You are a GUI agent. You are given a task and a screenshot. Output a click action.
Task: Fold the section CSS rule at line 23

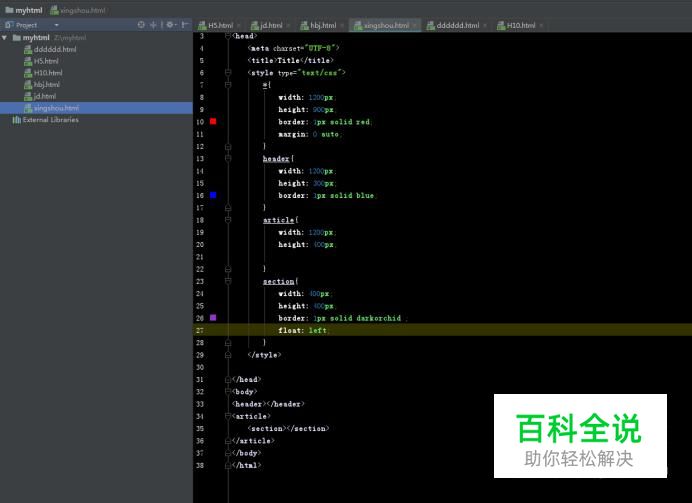(x=228, y=281)
